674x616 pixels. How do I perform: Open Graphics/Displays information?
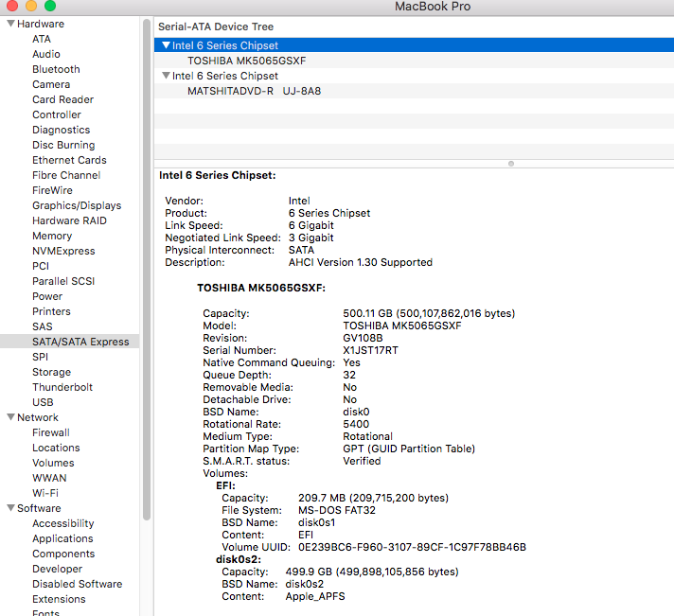(x=77, y=205)
